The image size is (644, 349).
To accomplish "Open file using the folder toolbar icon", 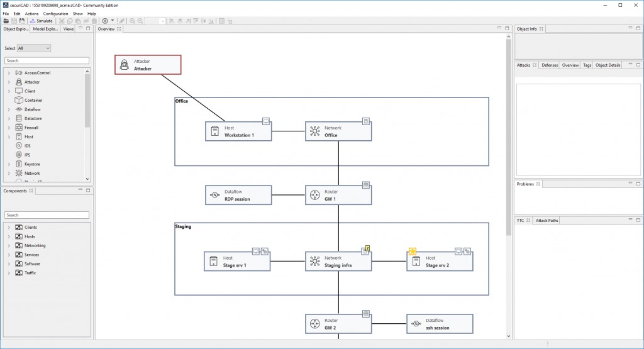I will pos(6,21).
